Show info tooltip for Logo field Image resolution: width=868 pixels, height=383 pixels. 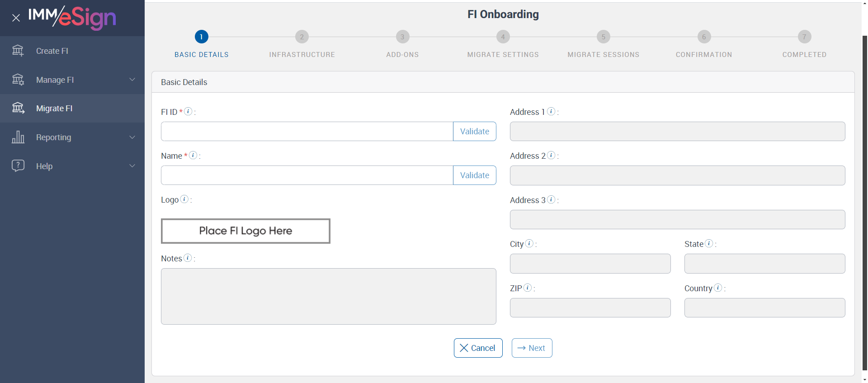(184, 199)
